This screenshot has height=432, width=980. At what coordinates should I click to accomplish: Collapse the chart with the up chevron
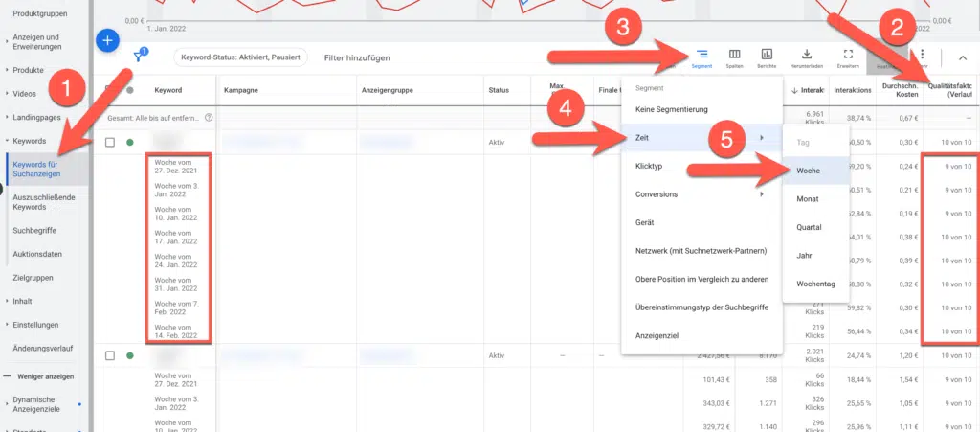[x=963, y=57]
